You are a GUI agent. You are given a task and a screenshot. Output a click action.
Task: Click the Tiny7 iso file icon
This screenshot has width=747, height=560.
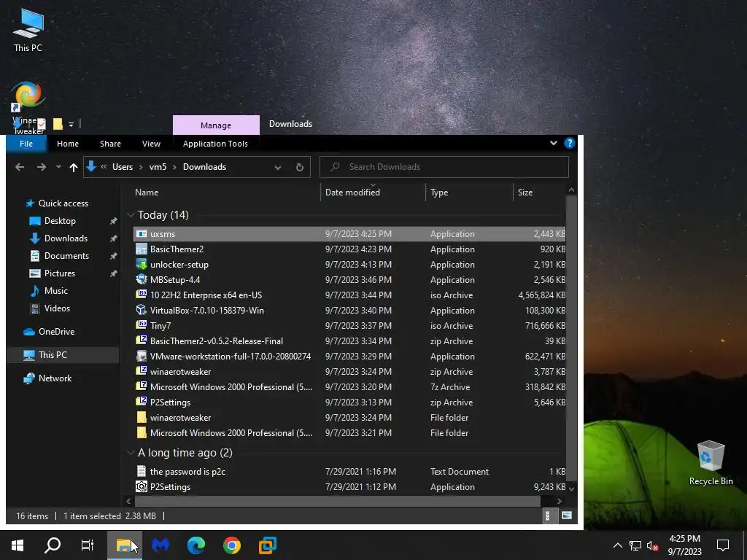142,325
